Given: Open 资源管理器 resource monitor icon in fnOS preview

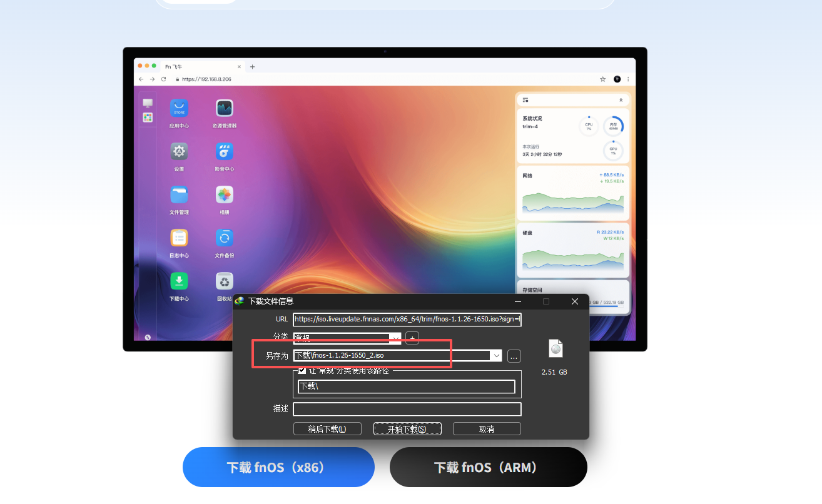Looking at the screenshot, I should click(225, 108).
